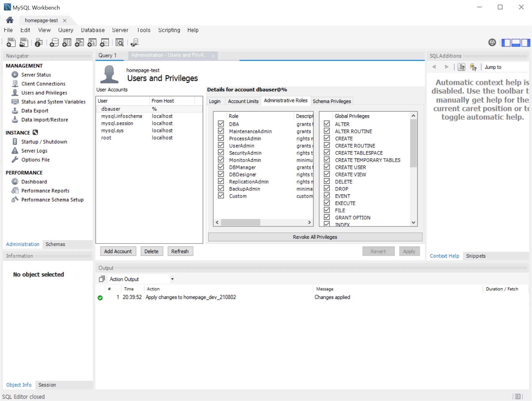
Task: Reconnect to DBMS icon
Action: click(x=135, y=43)
